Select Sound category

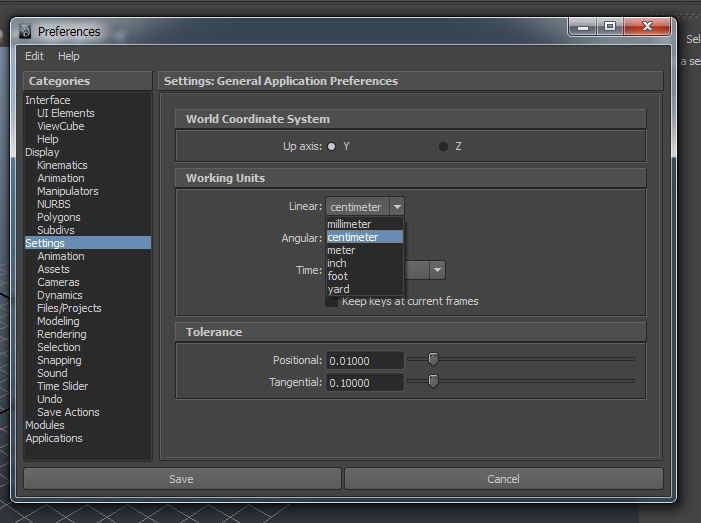click(x=88, y=373)
